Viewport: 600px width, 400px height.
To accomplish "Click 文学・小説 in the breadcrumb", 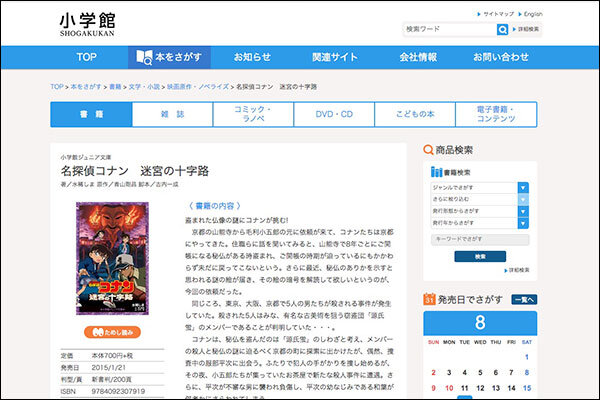I will (x=144, y=87).
